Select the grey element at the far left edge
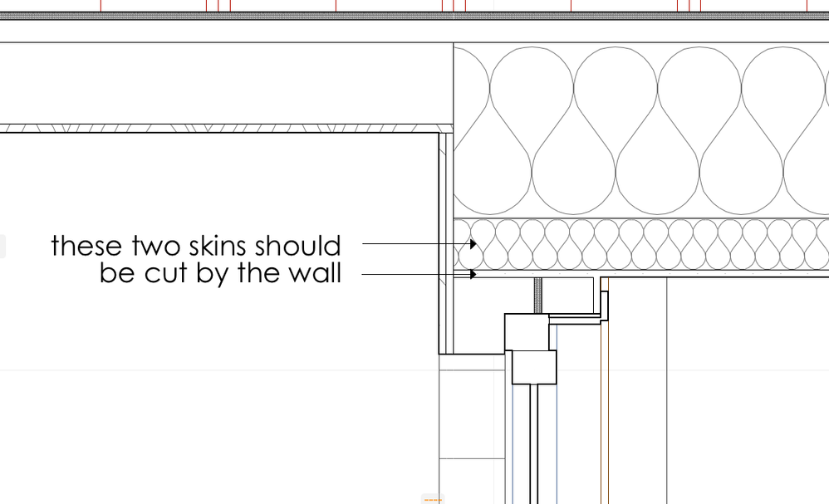Image resolution: width=829 pixels, height=504 pixels. [2, 243]
